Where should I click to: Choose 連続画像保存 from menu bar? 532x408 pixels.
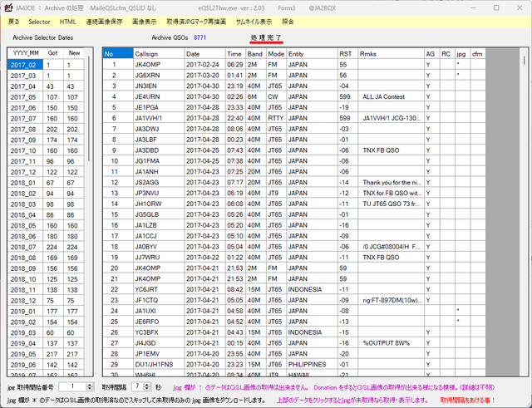point(104,22)
